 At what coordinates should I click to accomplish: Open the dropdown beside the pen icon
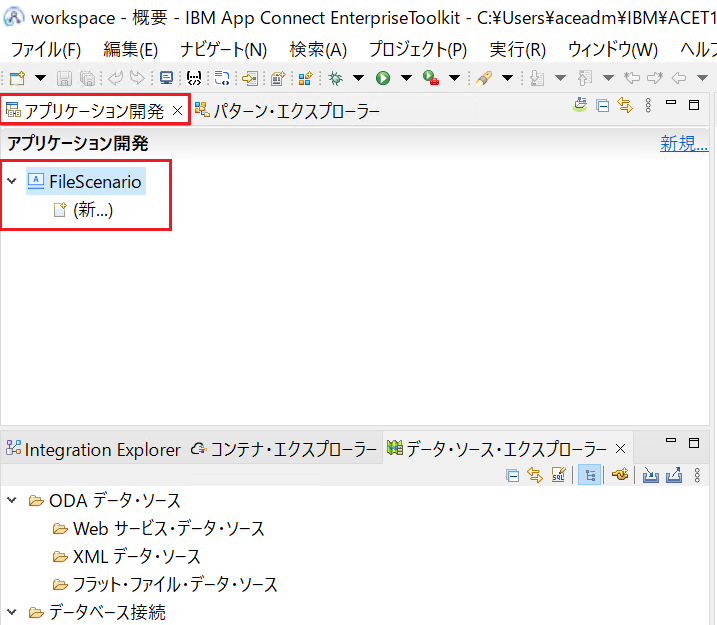click(508, 78)
